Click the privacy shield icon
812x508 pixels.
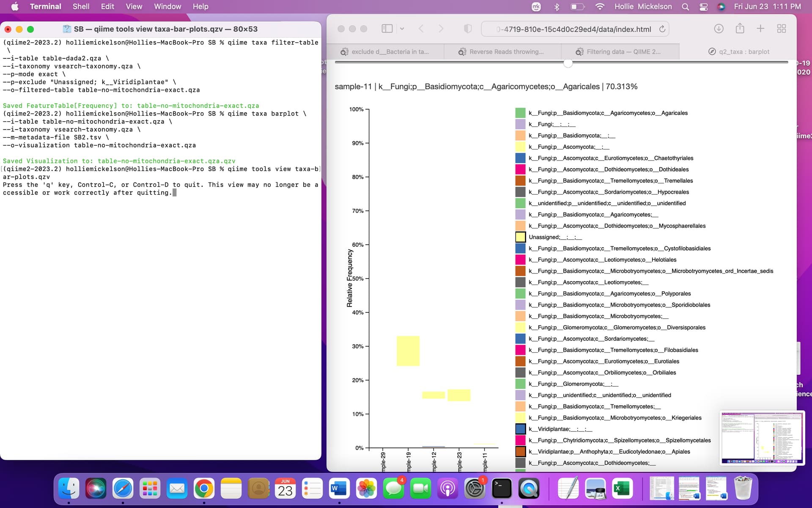pos(468,29)
